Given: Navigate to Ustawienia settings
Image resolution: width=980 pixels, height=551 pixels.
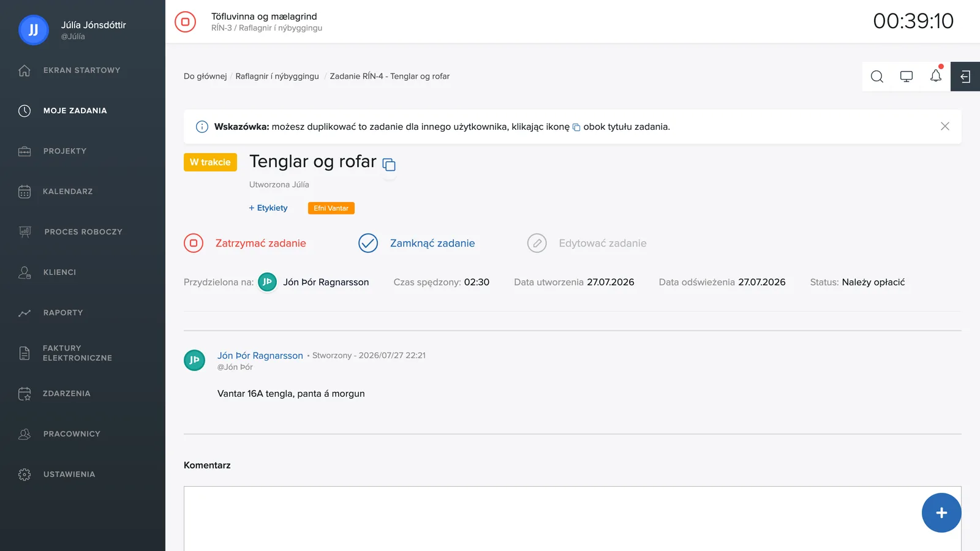Looking at the screenshot, I should [69, 474].
